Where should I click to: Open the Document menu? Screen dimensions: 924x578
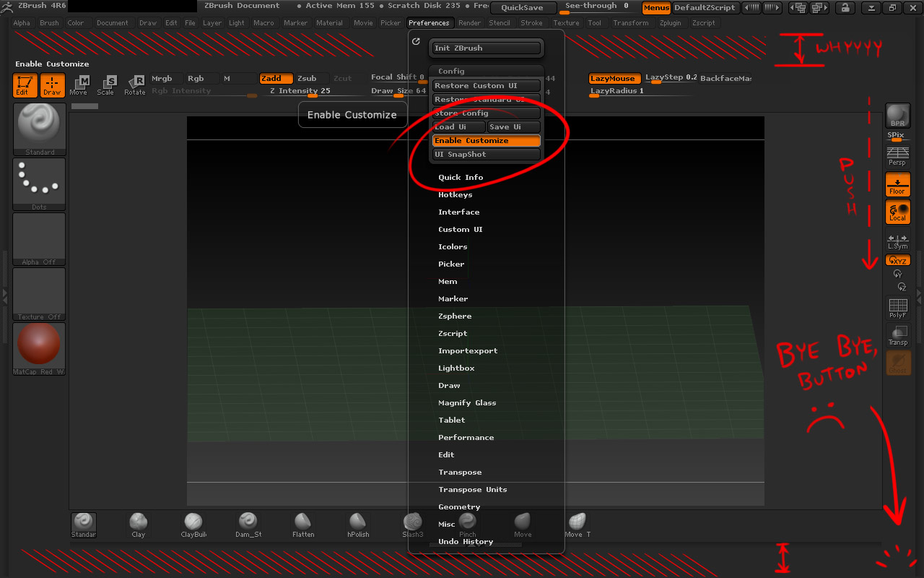click(x=113, y=23)
